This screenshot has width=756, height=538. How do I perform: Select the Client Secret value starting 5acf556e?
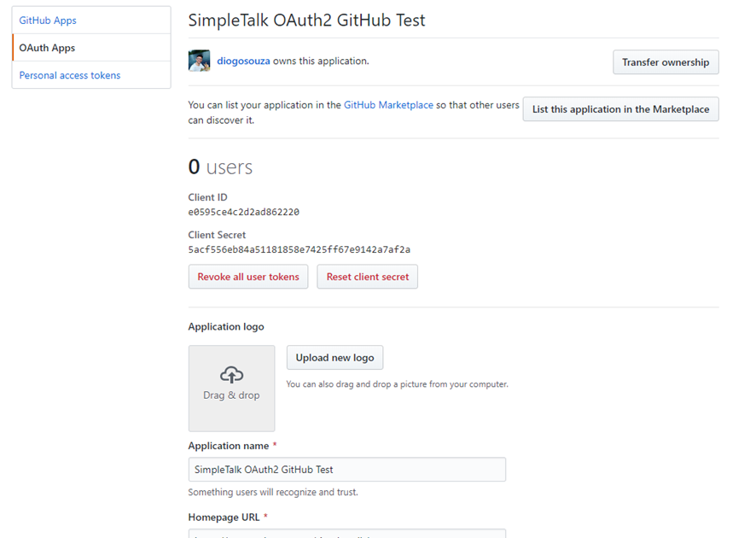(299, 249)
